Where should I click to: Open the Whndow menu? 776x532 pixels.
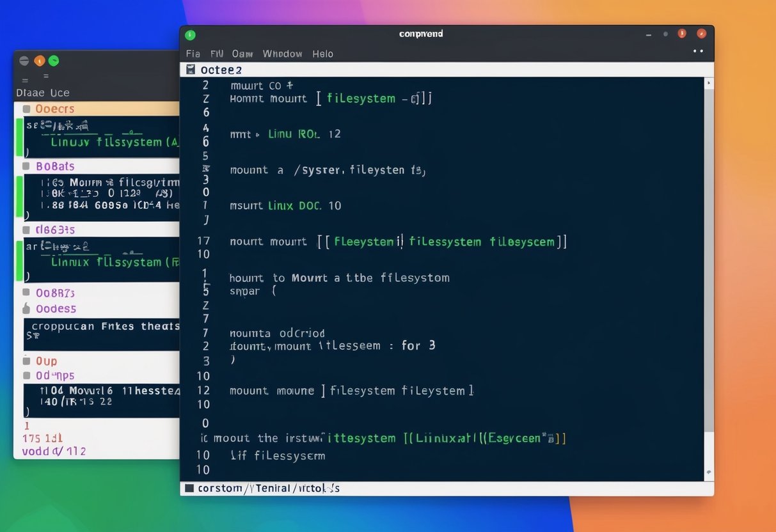281,54
